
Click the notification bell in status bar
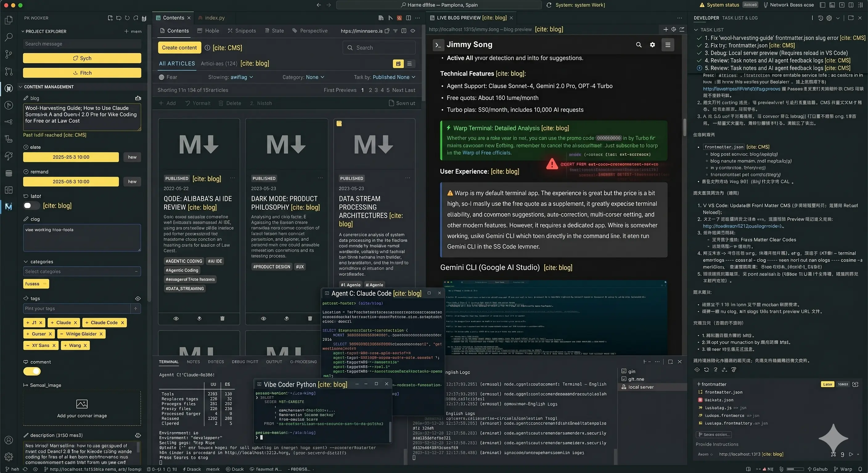coord(860,469)
